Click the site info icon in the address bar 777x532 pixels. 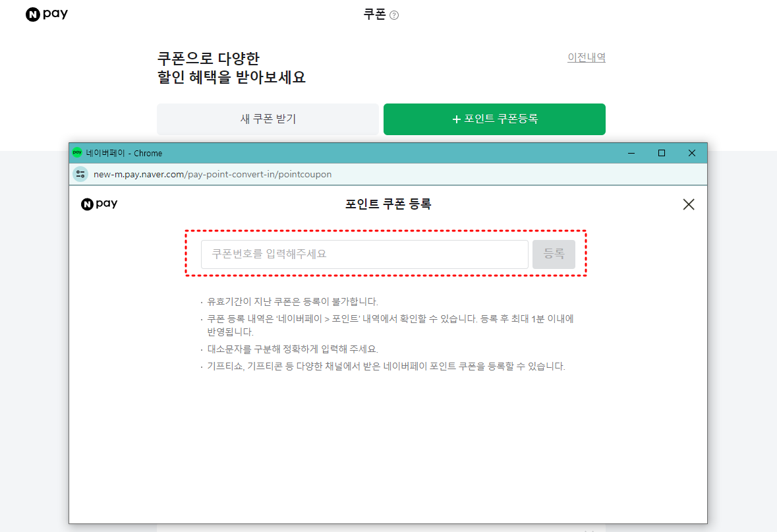(x=80, y=174)
